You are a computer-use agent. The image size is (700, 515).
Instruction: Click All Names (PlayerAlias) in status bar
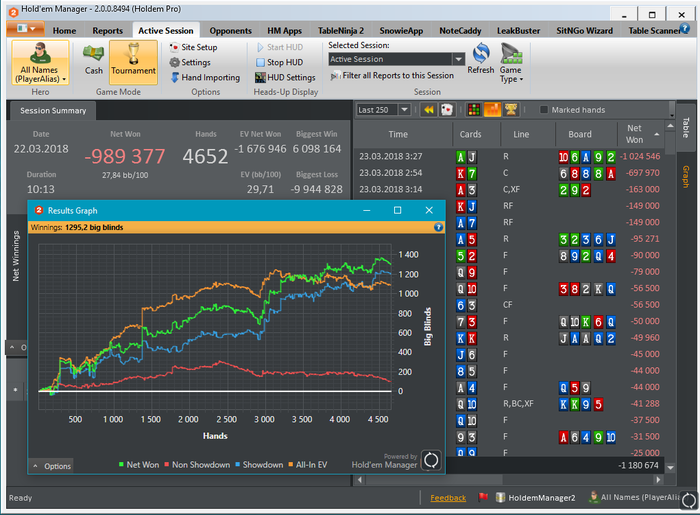click(x=634, y=497)
